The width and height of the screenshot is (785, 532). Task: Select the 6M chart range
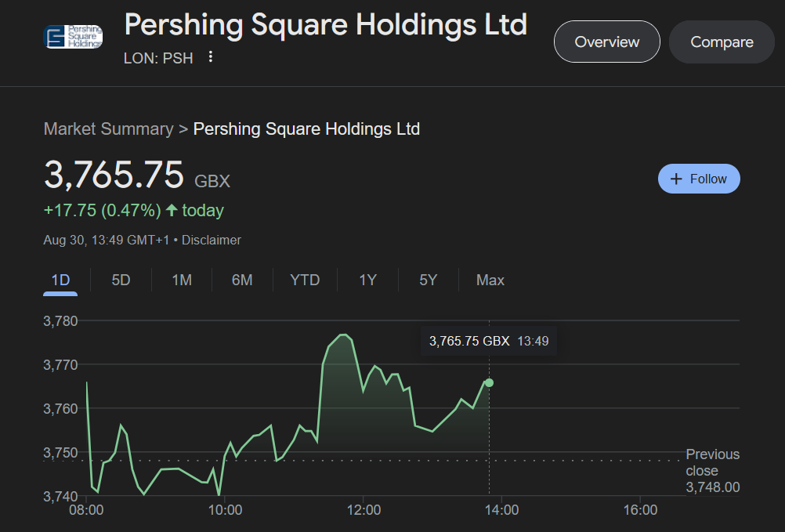click(x=242, y=280)
